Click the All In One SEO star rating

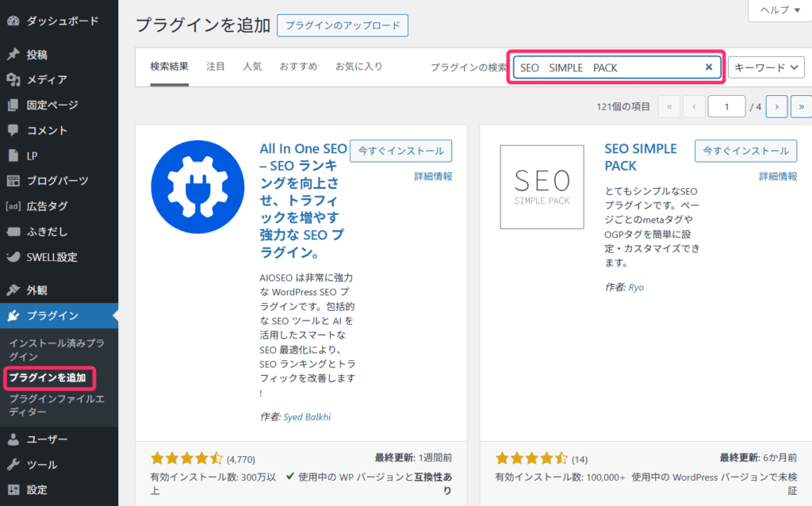pos(186,458)
